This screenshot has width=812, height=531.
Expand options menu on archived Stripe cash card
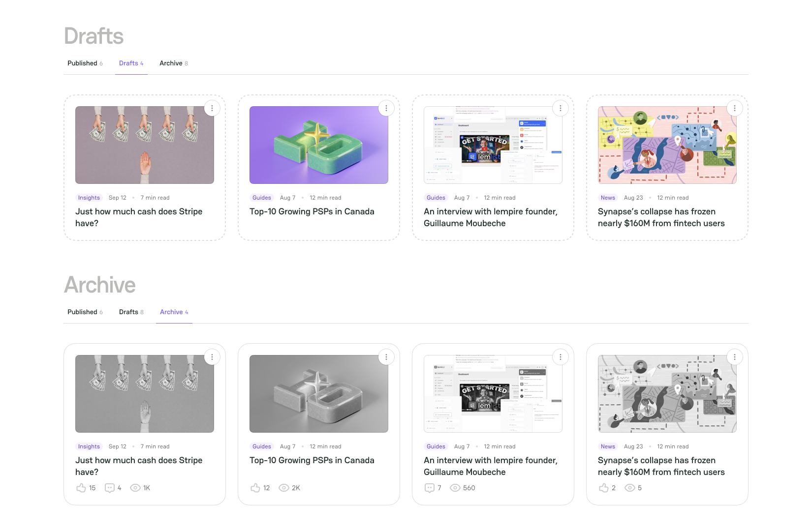point(212,357)
